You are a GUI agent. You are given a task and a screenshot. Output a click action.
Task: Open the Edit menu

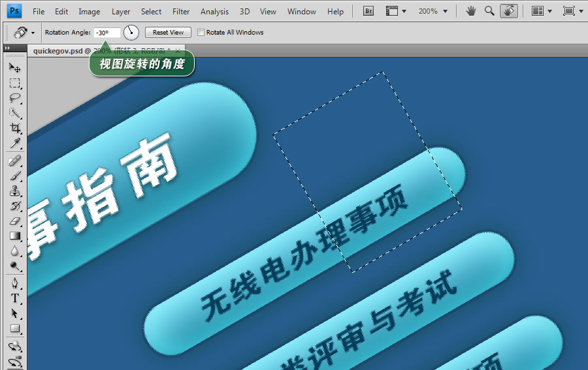[61, 12]
